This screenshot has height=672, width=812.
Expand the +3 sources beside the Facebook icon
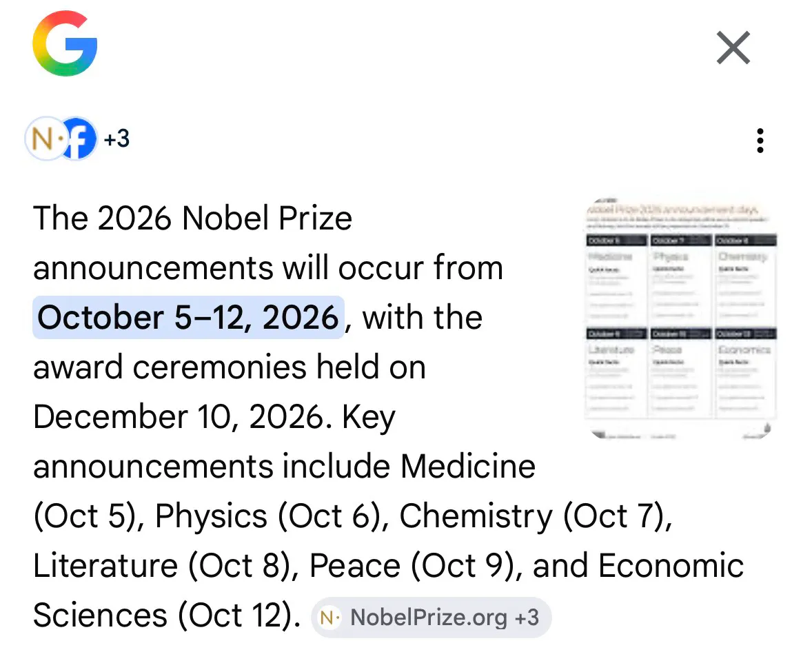coord(116,139)
